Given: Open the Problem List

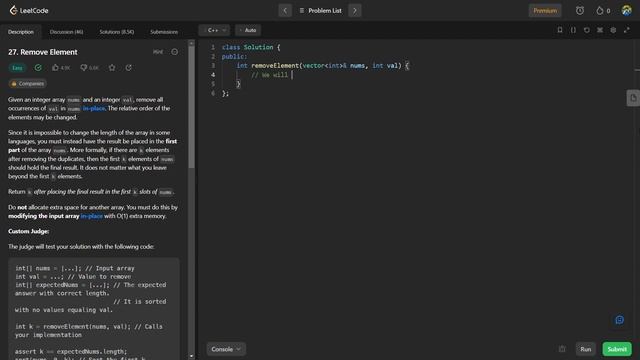Looking at the screenshot, I should [320, 11].
